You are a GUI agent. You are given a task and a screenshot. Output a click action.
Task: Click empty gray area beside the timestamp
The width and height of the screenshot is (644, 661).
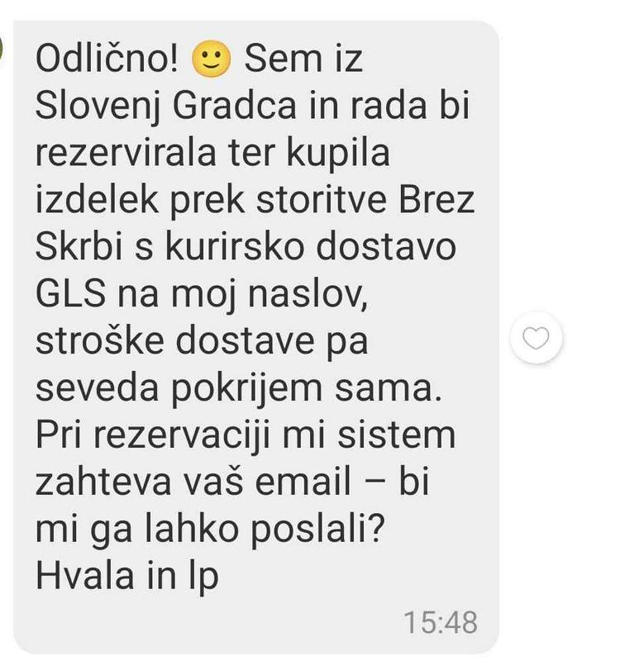pyautogui.click(x=211, y=622)
